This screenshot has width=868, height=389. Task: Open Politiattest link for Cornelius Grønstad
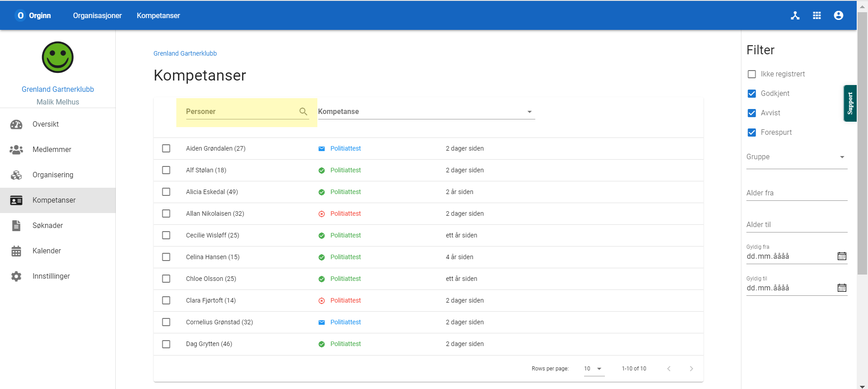345,322
